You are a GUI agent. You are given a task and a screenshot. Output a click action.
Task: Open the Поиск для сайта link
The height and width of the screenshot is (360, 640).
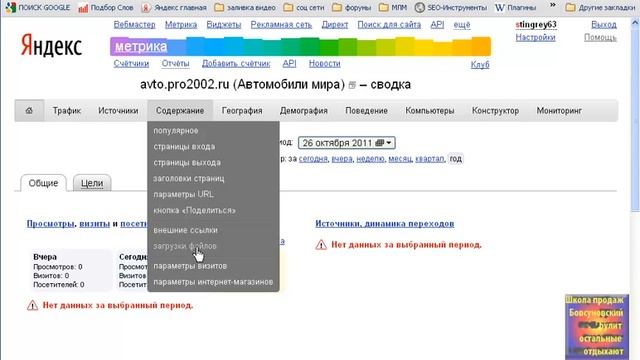tap(389, 24)
